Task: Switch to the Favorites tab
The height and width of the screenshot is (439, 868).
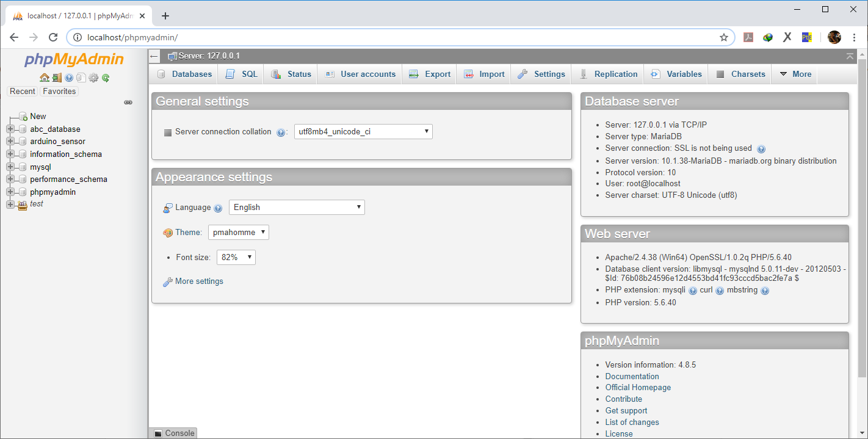Action: [59, 91]
